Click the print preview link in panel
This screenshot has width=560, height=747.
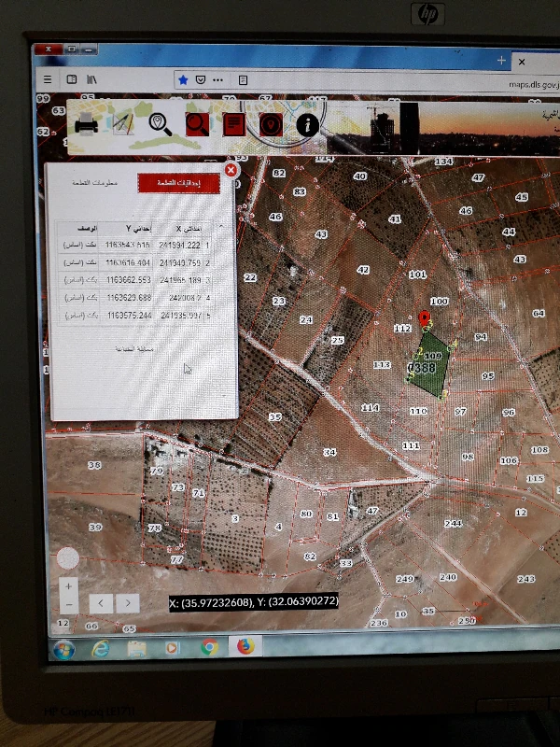pyautogui.click(x=134, y=348)
